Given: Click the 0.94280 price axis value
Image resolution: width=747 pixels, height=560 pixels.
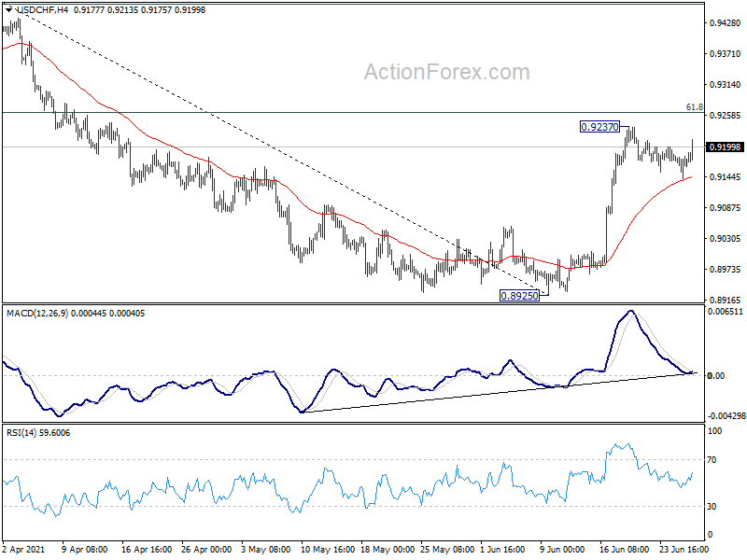Looking at the screenshot, I should [x=726, y=22].
